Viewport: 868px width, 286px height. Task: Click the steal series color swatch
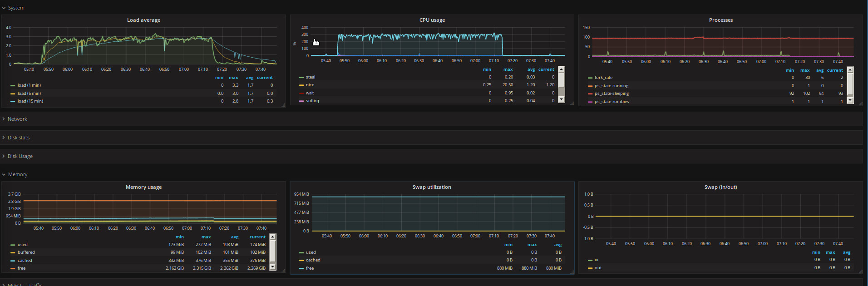[x=301, y=78]
